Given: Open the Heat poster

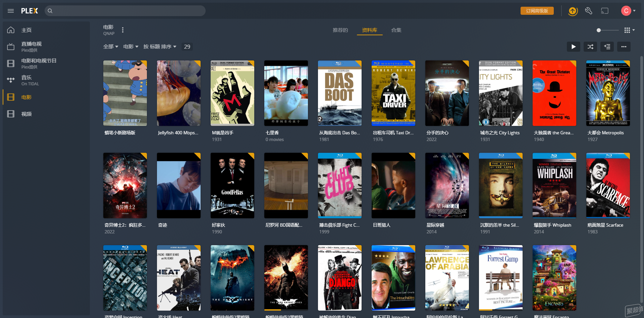Looking at the screenshot, I should [179, 278].
